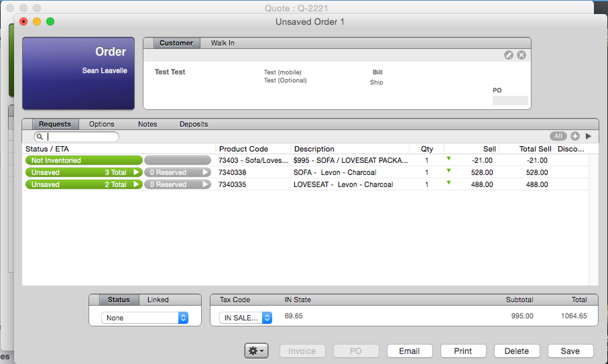
Task: Expand the 2 Total arrow on Loveseat row
Action: pyautogui.click(x=136, y=184)
